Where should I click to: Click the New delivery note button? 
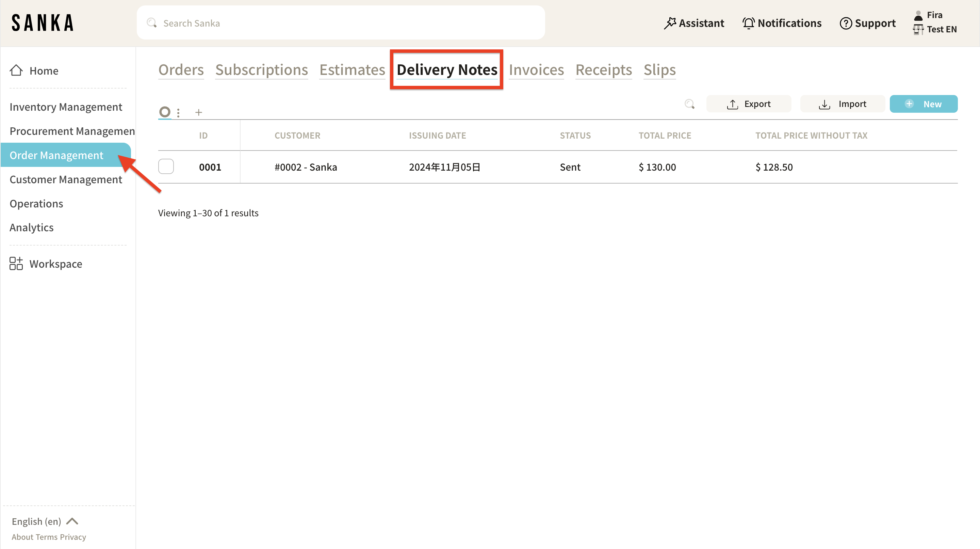click(923, 104)
